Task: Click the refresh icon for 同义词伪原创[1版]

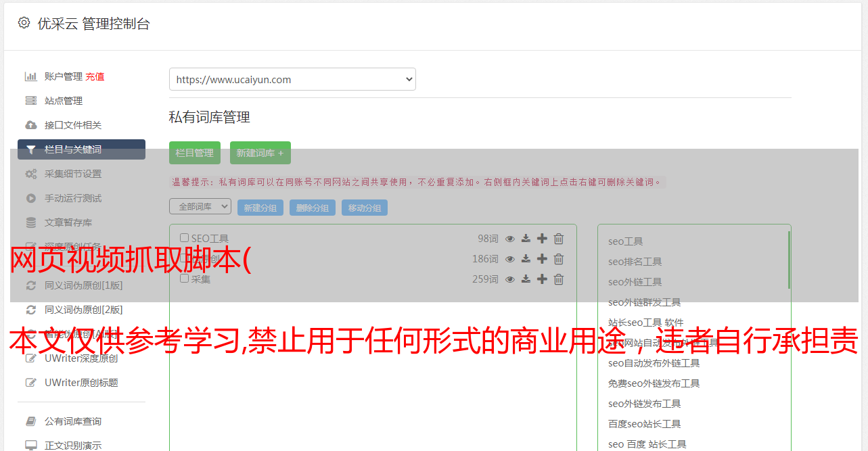Action: point(31,285)
